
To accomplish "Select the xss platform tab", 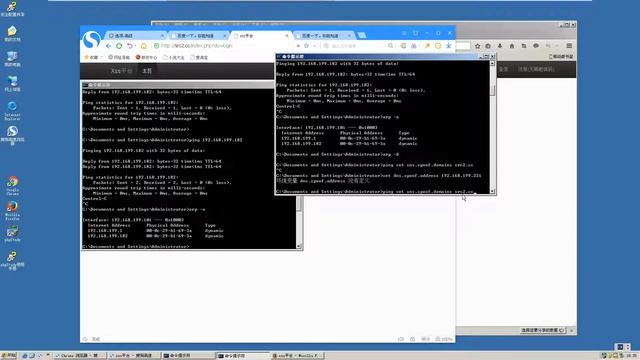I will 261,36.
